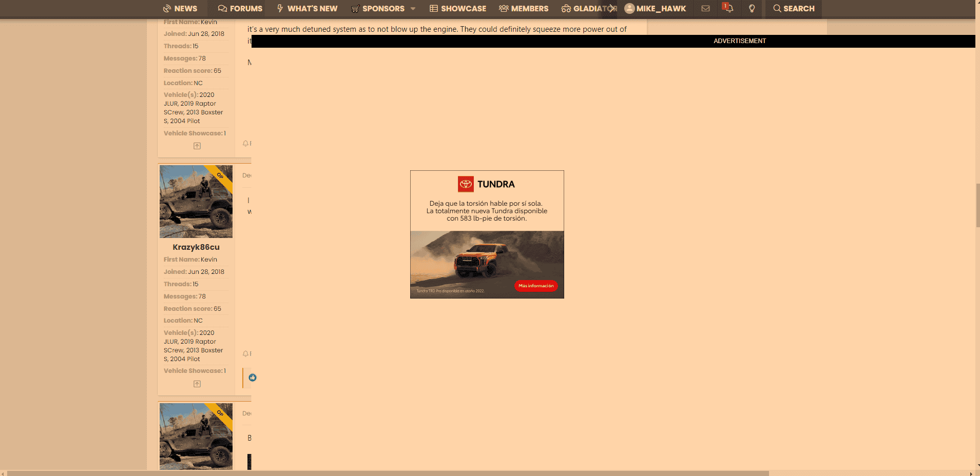Open the Members page
The image size is (980, 476).
[x=524, y=9]
